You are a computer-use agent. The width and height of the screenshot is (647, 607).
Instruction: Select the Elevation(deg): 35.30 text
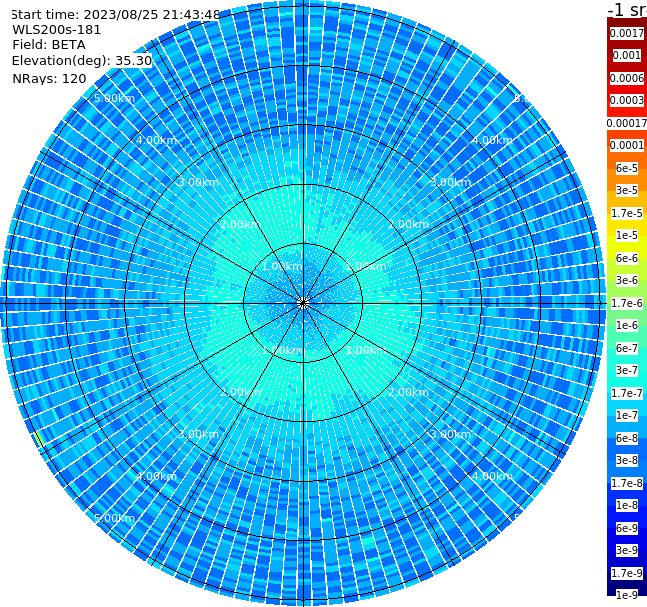(82, 61)
